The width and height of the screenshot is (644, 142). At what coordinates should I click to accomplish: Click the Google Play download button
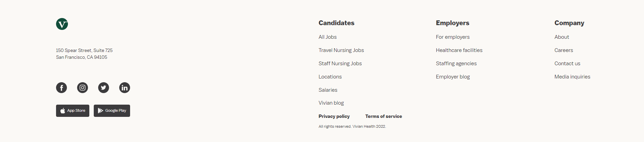pos(112,111)
